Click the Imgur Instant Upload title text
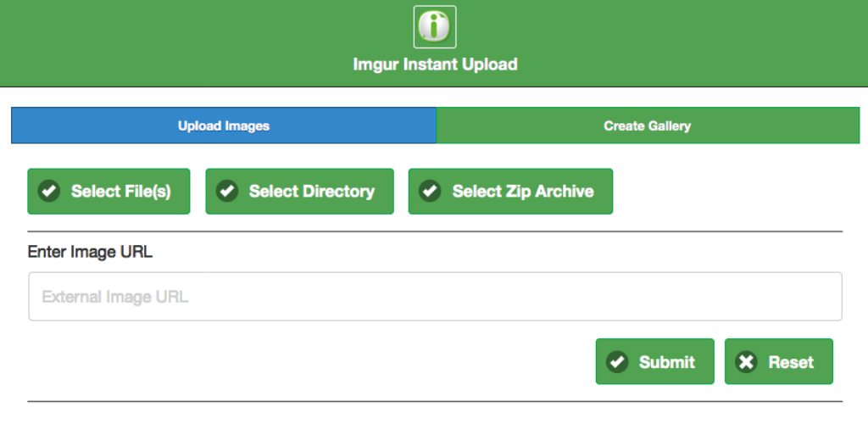Image resolution: width=868 pixels, height=424 pixels. 435,64
